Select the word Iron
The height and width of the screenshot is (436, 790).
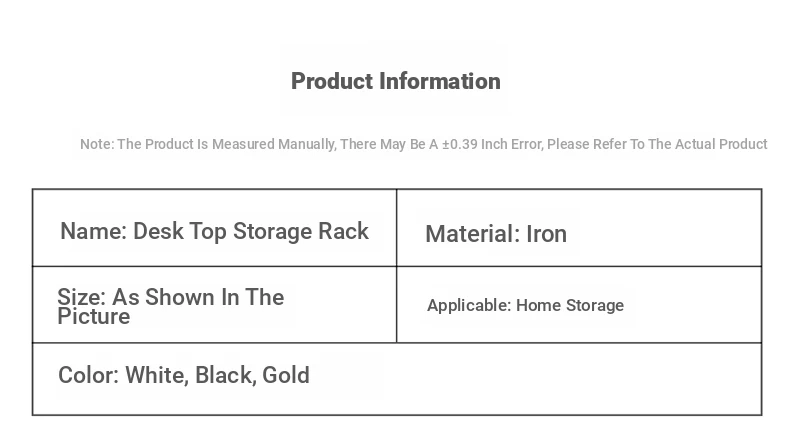click(x=547, y=234)
